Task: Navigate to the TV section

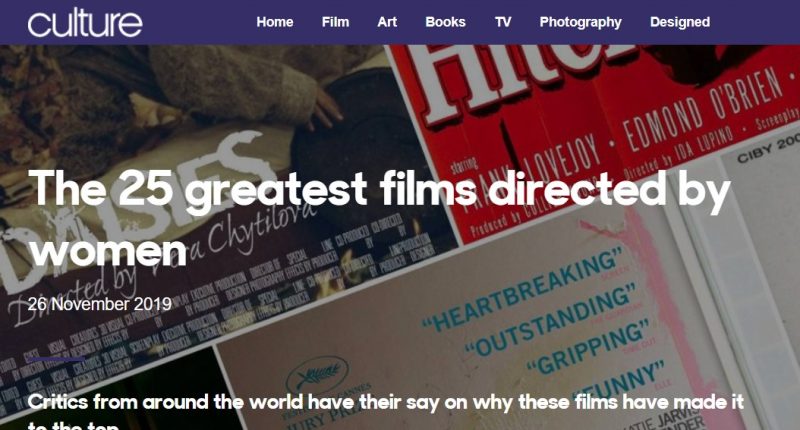Action: click(503, 22)
